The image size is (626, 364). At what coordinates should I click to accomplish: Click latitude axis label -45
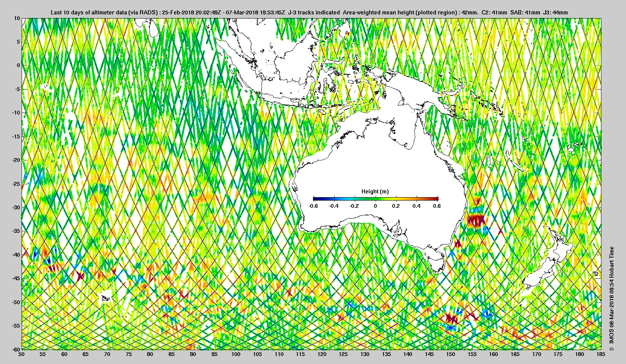[x=16, y=278]
